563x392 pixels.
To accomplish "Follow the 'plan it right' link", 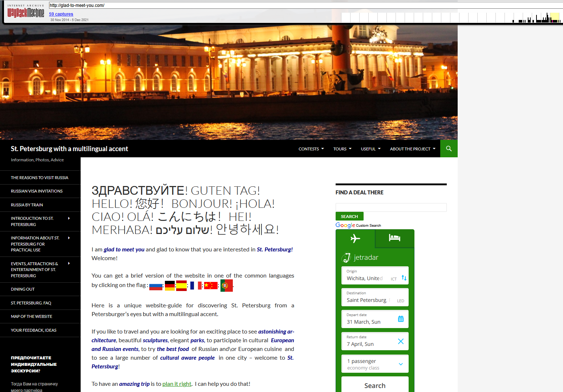I will (x=177, y=384).
